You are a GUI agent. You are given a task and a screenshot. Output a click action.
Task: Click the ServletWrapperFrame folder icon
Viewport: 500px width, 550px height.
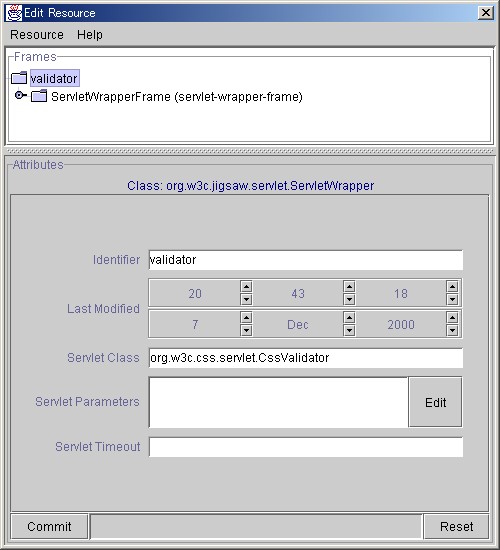click(x=39, y=96)
